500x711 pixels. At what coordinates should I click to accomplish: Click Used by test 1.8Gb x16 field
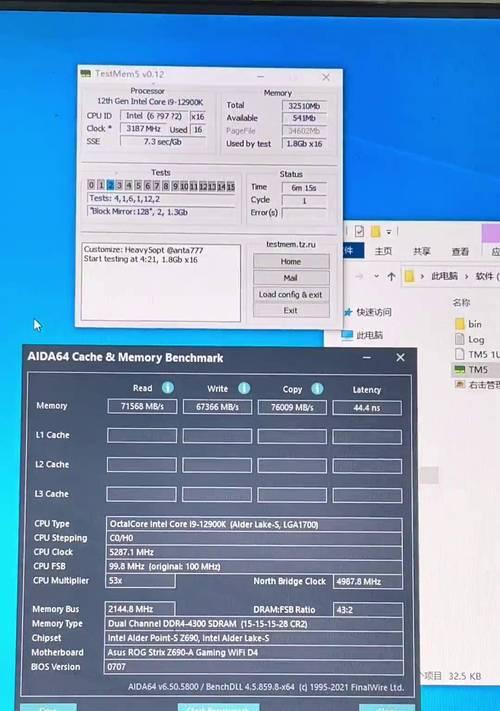click(304, 144)
